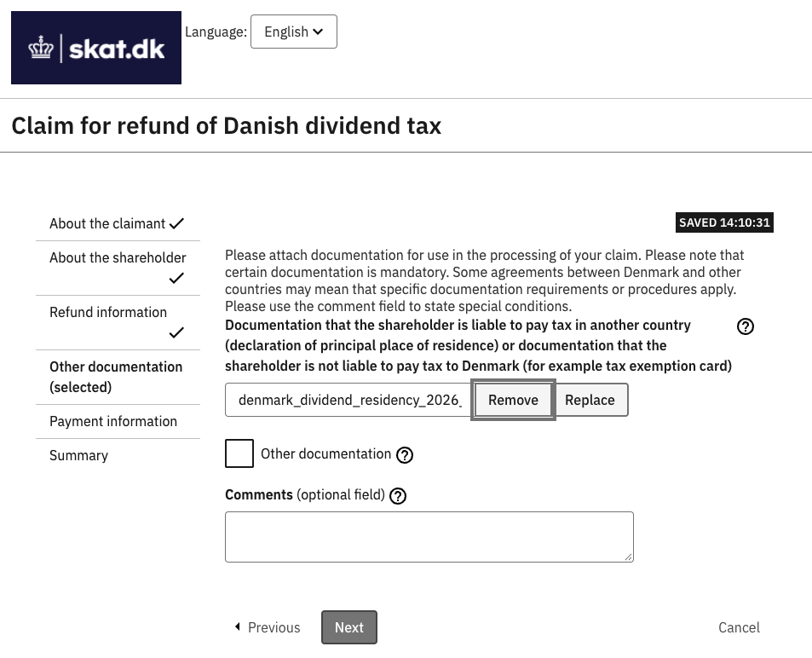Jump to the Summary step
This screenshot has height=658, width=812.
(x=78, y=455)
